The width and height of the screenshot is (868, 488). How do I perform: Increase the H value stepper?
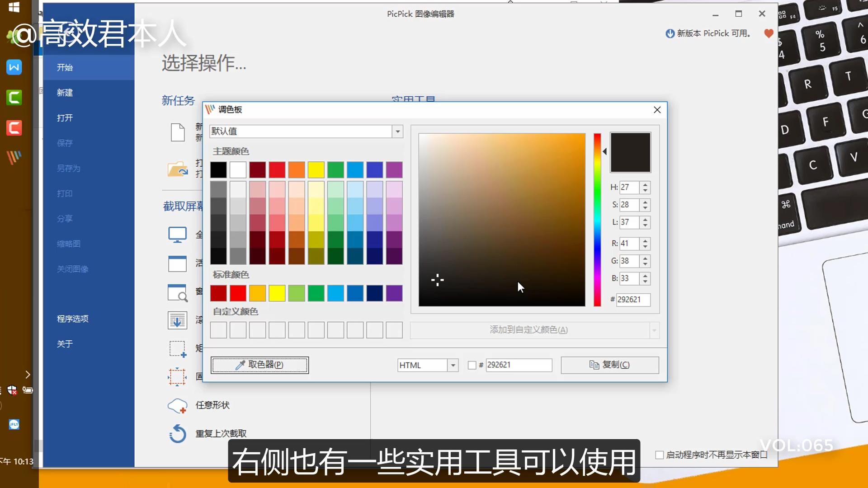(645, 185)
